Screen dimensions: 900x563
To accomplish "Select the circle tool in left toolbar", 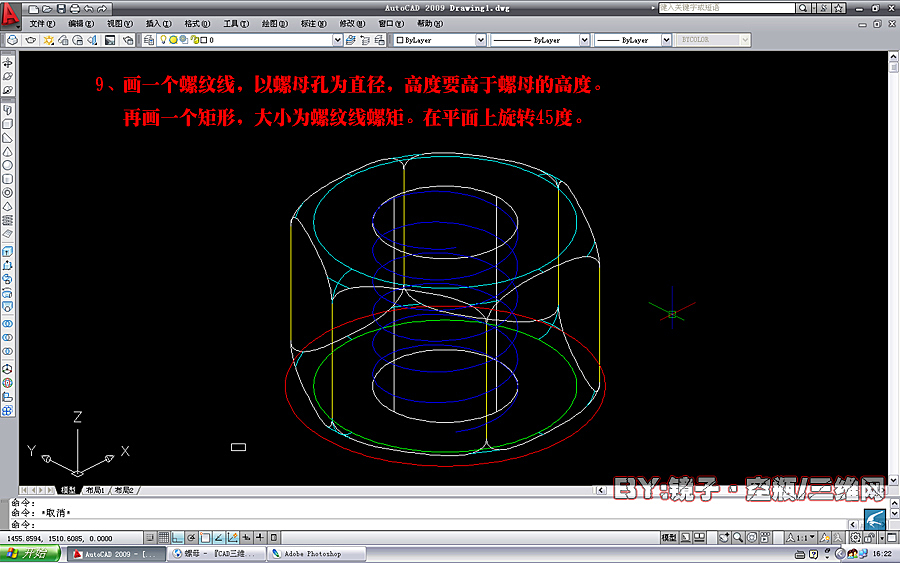I will click(x=7, y=165).
